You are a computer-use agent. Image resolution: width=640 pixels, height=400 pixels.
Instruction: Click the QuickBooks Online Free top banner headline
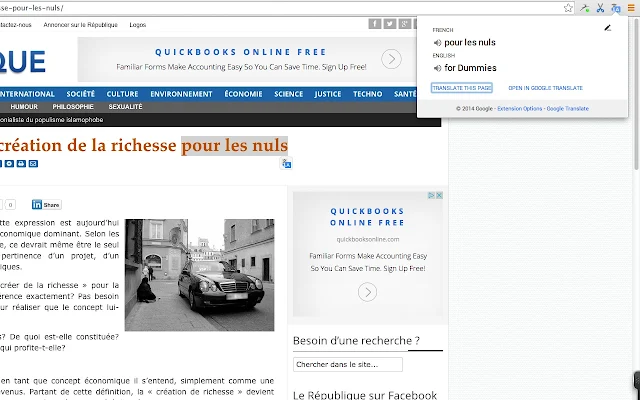[x=241, y=52]
